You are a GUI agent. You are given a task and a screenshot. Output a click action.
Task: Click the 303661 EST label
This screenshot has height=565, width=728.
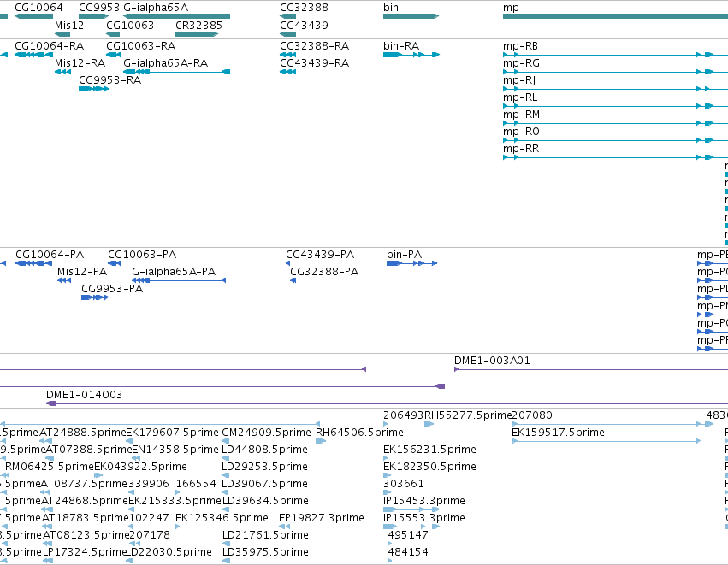click(404, 484)
